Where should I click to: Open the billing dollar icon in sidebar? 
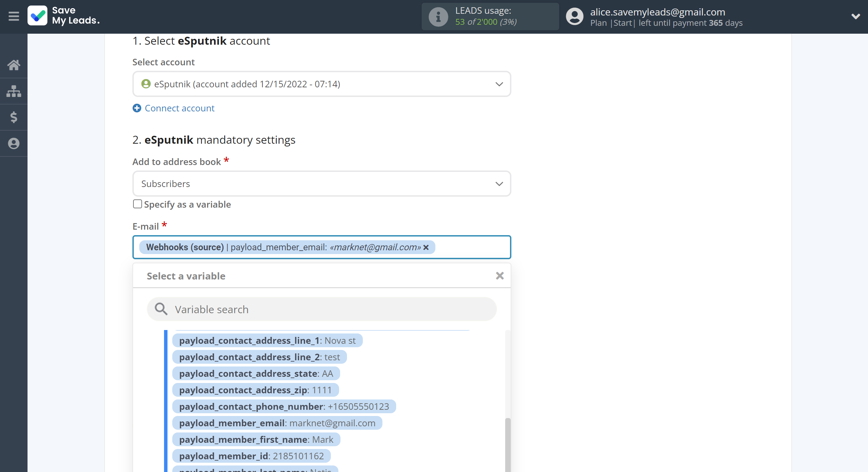tap(14, 117)
